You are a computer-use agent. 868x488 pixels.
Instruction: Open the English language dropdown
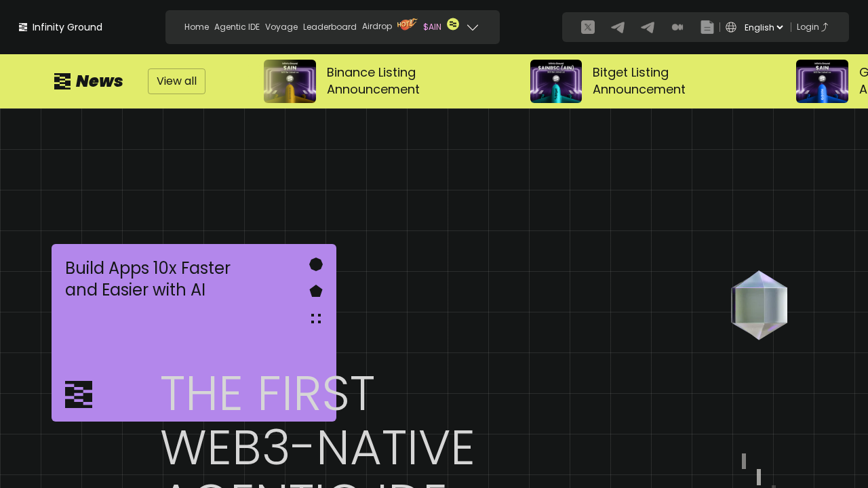click(x=762, y=27)
